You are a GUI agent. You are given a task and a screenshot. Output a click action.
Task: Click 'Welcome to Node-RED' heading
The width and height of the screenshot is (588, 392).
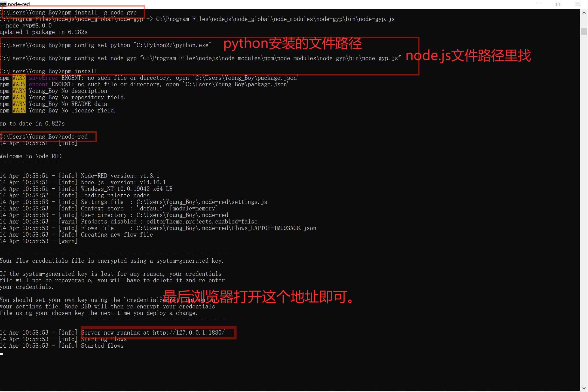pyautogui.click(x=31, y=156)
